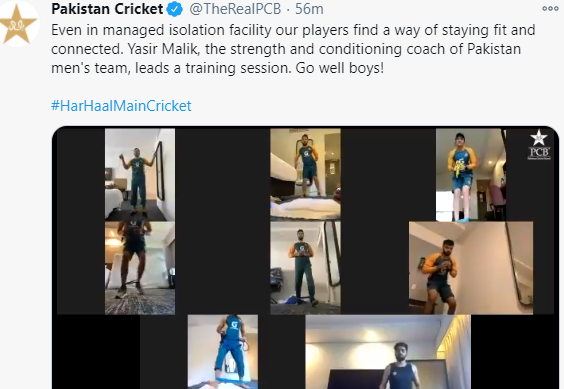
Task: Select the video tile of the player with raised arms
Action: click(x=140, y=175)
